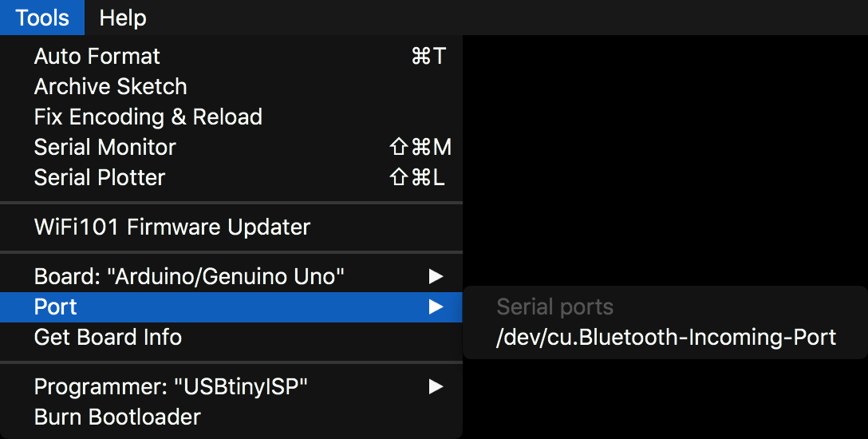Open the Help menu
This screenshot has width=868, height=439.
123,18
